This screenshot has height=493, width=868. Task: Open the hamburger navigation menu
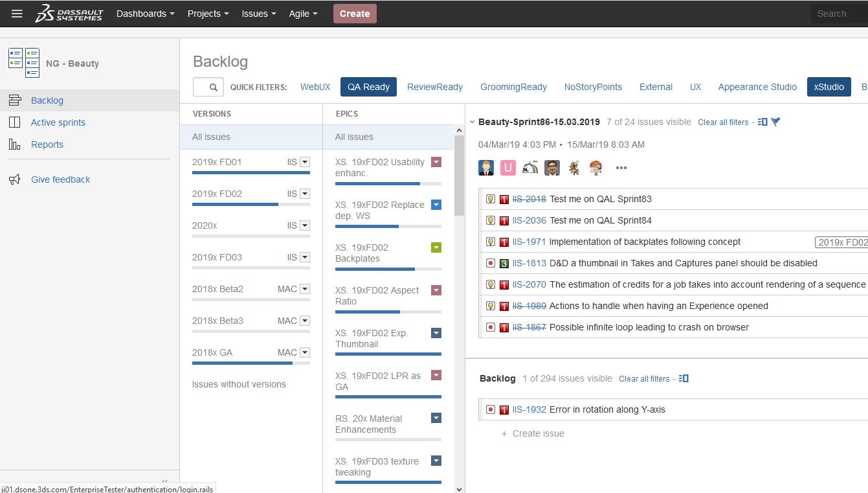tap(17, 13)
